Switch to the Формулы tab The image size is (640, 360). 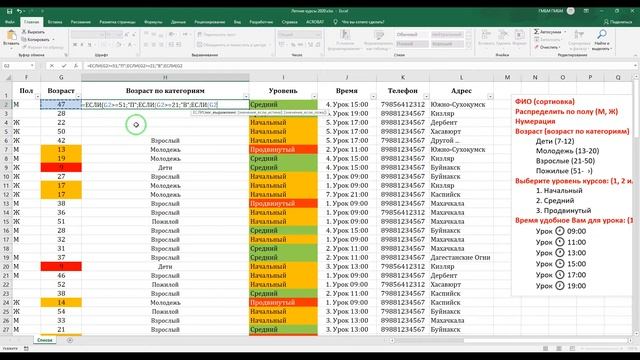[x=153, y=22]
